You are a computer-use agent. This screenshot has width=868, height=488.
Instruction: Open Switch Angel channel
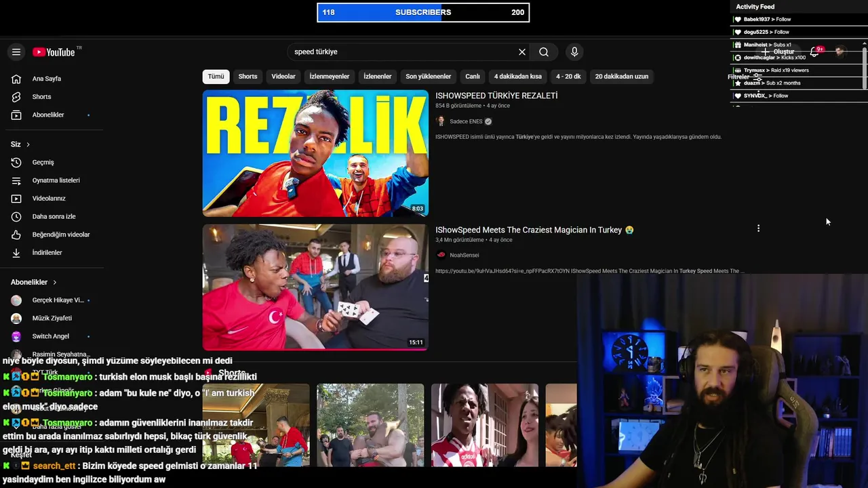52,336
